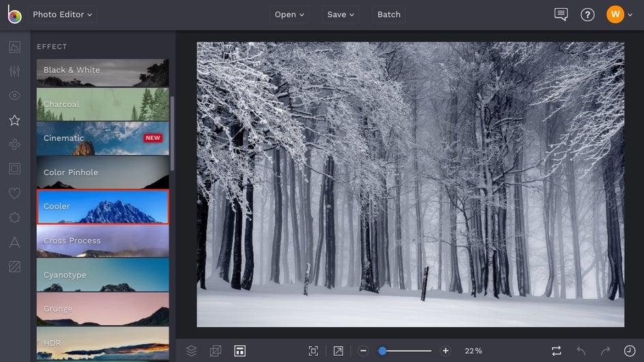This screenshot has width=644, height=362.
Task: Click the layout panel icon in bottom bar
Action: click(240, 351)
